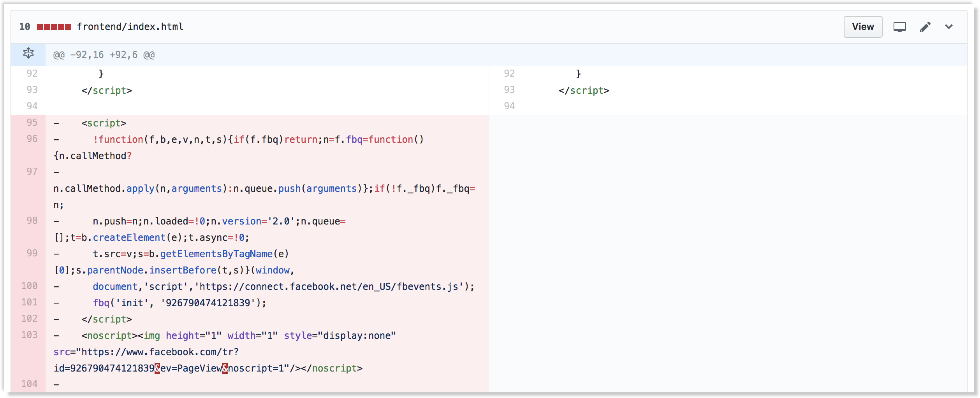This screenshot has width=980, height=398.
Task: Collapse the file diff with chevron
Action: [949, 26]
